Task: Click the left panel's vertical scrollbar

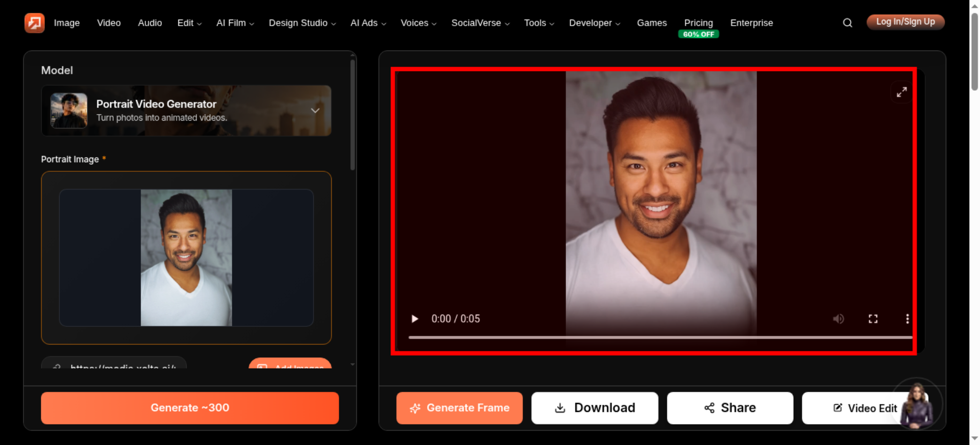Action: 352,115
